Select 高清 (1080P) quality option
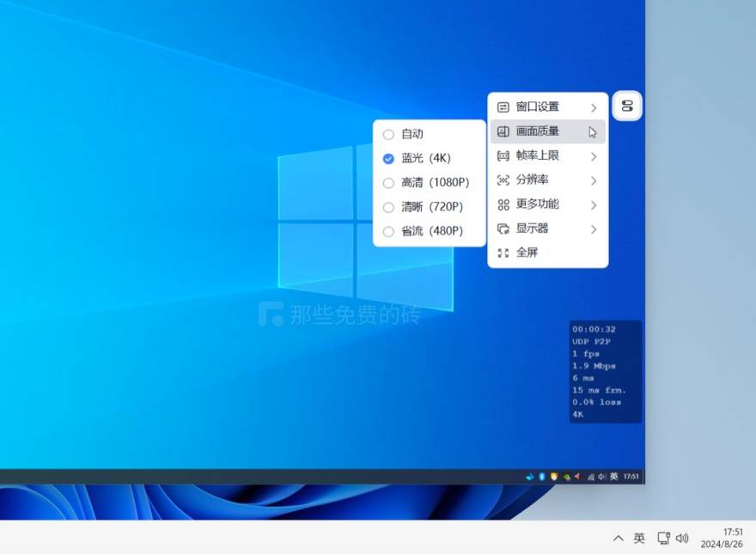Screen dimensions: 756x555 (429, 182)
